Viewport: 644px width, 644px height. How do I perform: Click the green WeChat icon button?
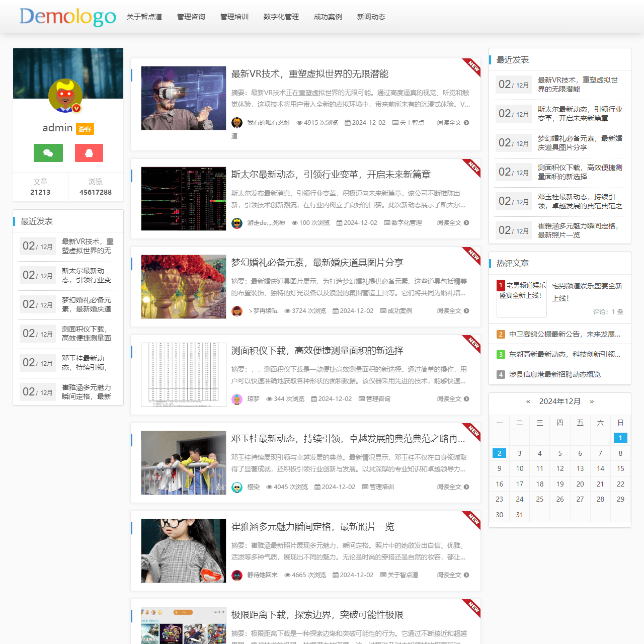(x=48, y=153)
